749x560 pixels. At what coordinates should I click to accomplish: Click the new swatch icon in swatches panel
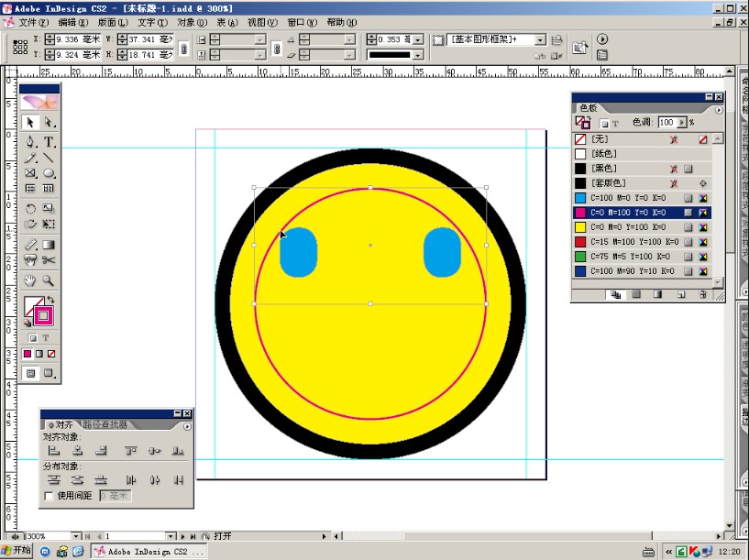[x=680, y=295]
